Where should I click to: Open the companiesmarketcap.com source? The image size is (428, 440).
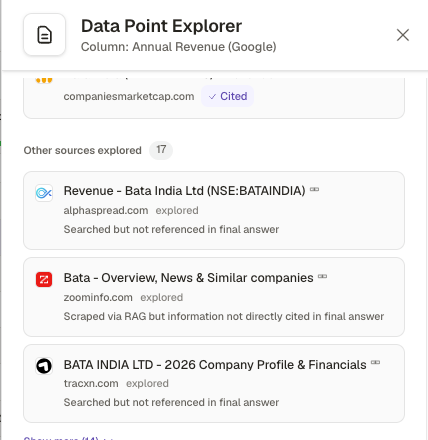point(129,97)
